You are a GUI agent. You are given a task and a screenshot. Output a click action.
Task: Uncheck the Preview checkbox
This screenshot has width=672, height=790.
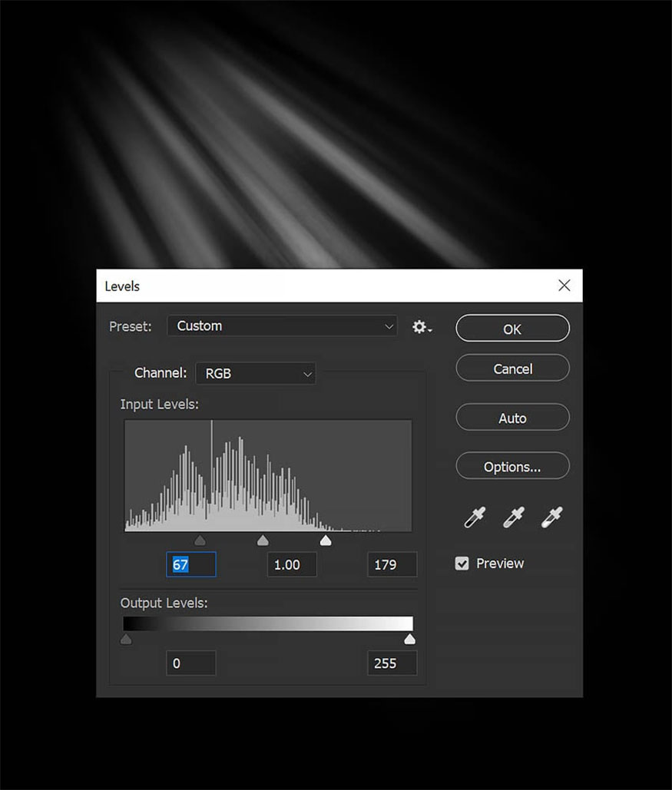point(462,564)
